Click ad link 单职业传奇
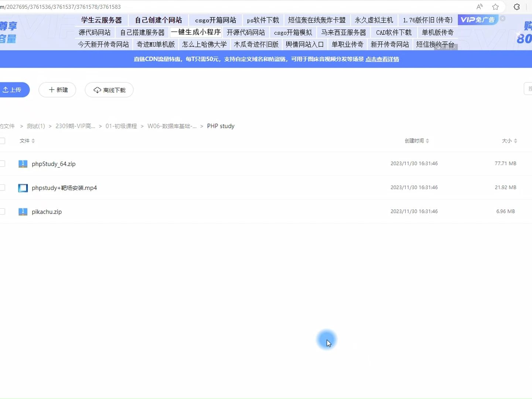The height and width of the screenshot is (399, 532). coord(347,44)
